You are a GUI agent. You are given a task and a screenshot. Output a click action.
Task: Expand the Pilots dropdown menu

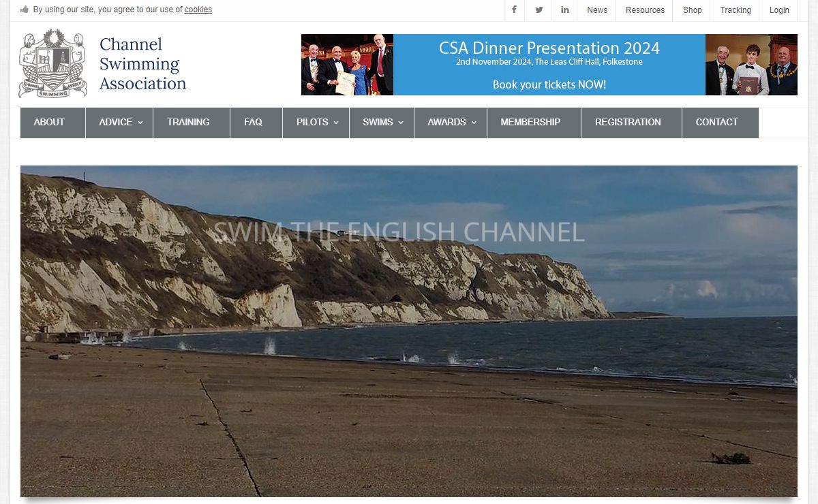click(316, 123)
